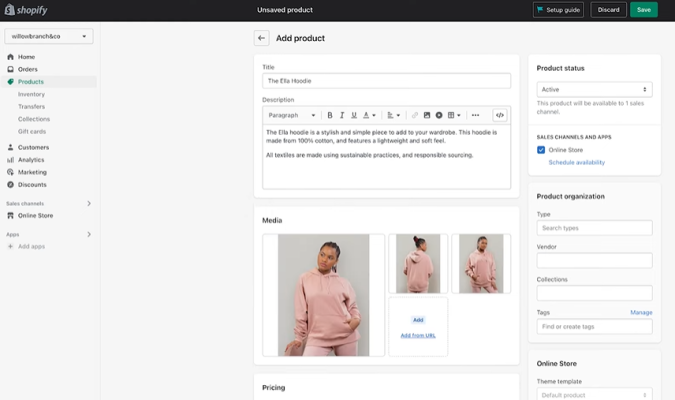Click the Online Store icon in sidebar
The image size is (675, 400).
pos(10,216)
